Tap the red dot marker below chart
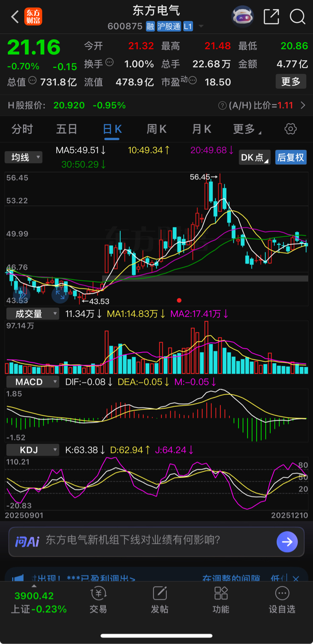The width and height of the screenshot is (313, 644). pyautogui.click(x=179, y=300)
